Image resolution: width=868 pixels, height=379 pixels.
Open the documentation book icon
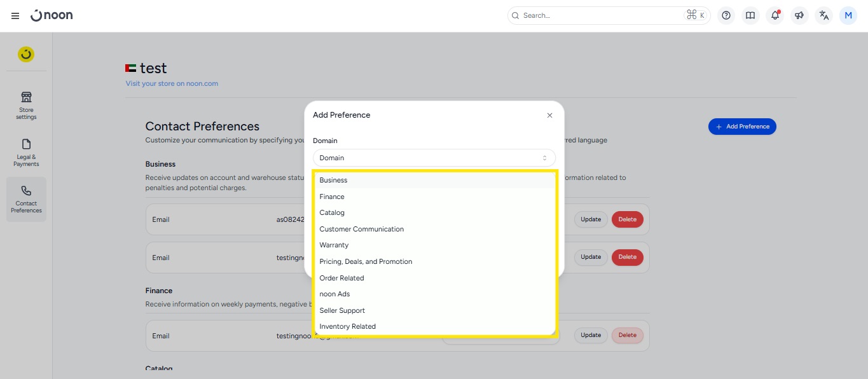(x=750, y=16)
